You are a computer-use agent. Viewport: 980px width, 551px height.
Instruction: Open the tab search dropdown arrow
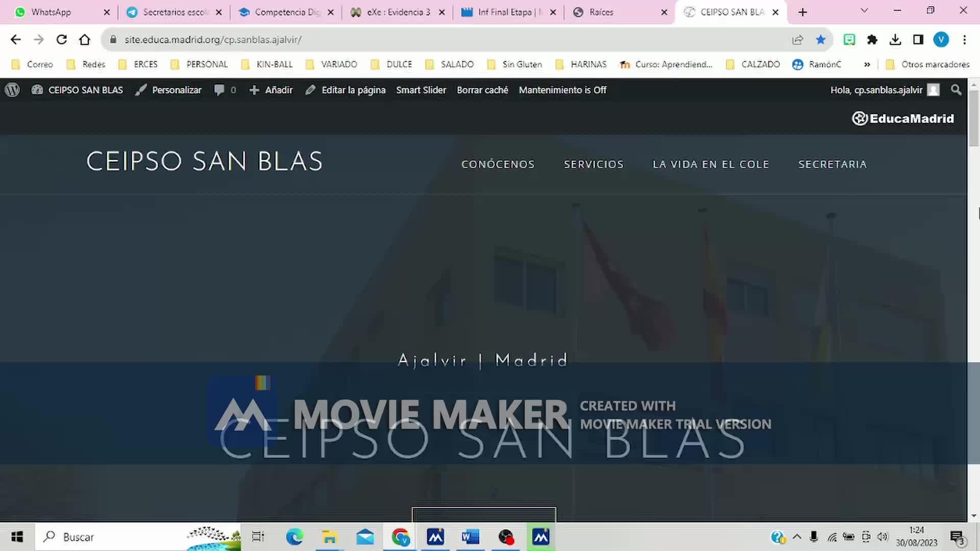[864, 11]
